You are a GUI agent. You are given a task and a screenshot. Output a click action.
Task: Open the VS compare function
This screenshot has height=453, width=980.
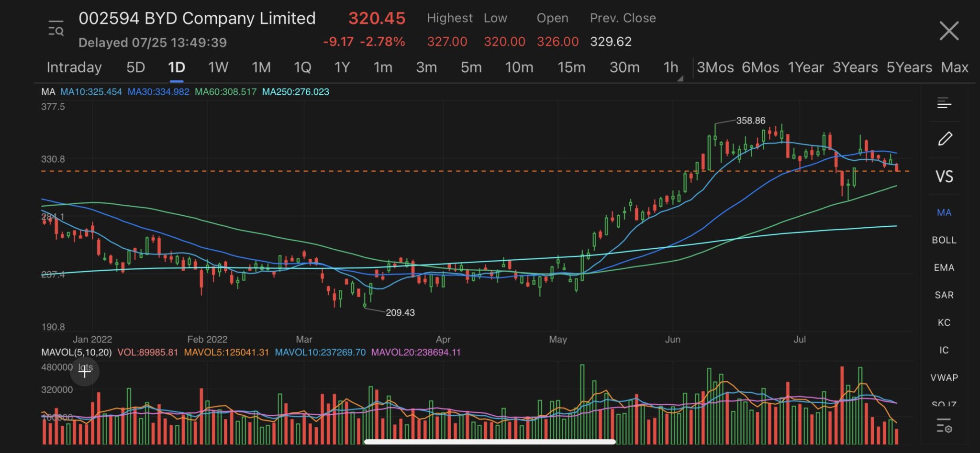click(944, 177)
